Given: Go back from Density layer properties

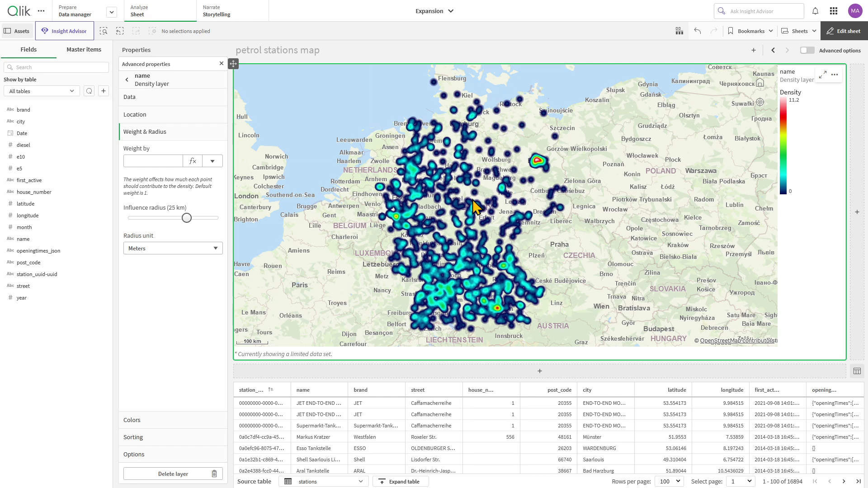Looking at the screenshot, I should (127, 80).
